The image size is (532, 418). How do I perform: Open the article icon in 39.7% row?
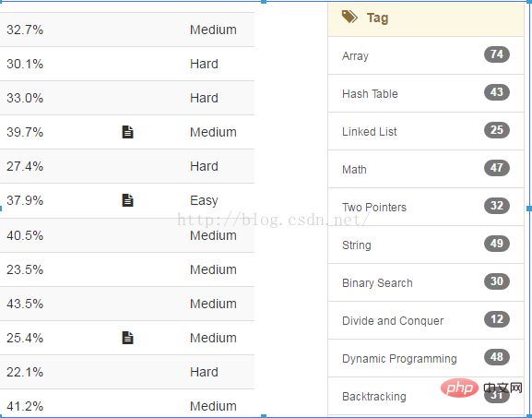pos(127,132)
